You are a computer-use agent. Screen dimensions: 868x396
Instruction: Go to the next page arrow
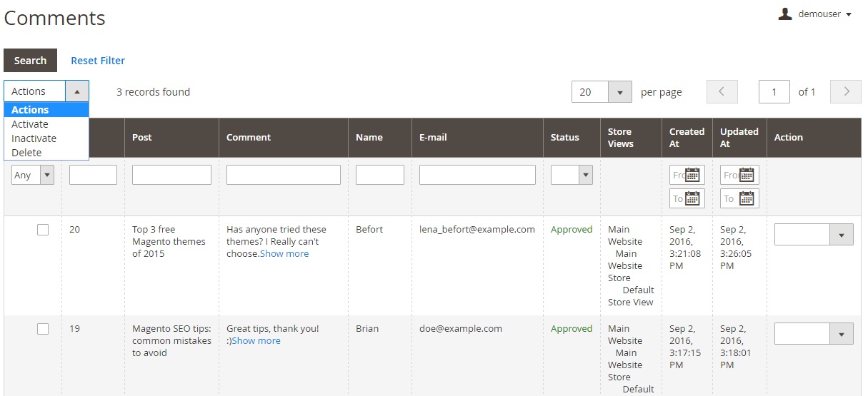847,91
